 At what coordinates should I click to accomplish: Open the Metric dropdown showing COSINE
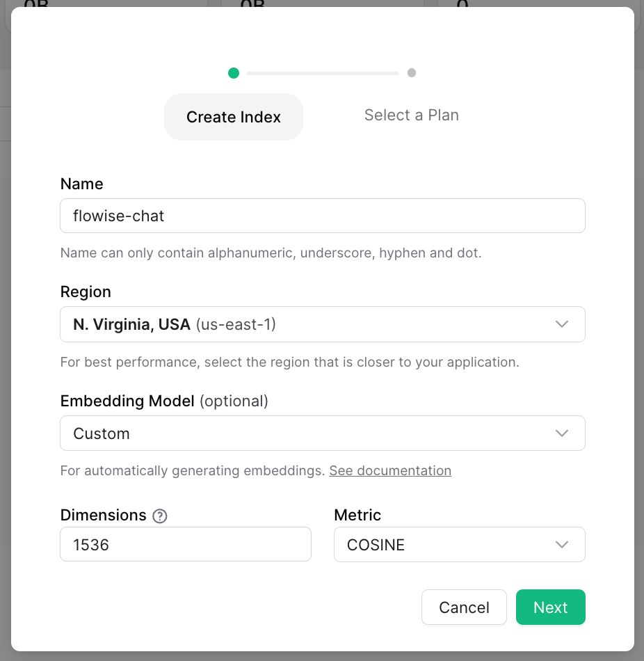click(459, 545)
